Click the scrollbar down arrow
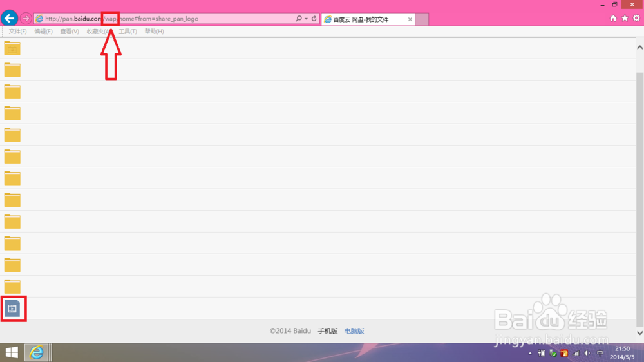 [640, 333]
